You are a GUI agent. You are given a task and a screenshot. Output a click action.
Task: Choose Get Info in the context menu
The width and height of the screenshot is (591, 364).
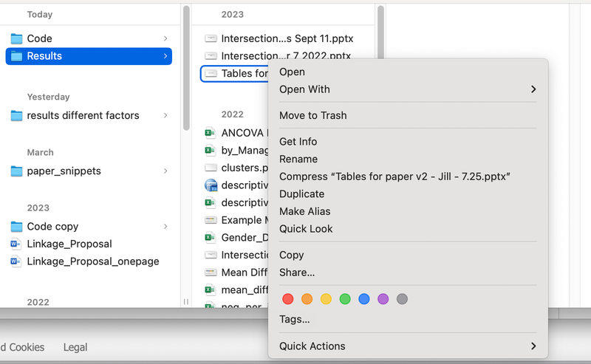click(298, 142)
